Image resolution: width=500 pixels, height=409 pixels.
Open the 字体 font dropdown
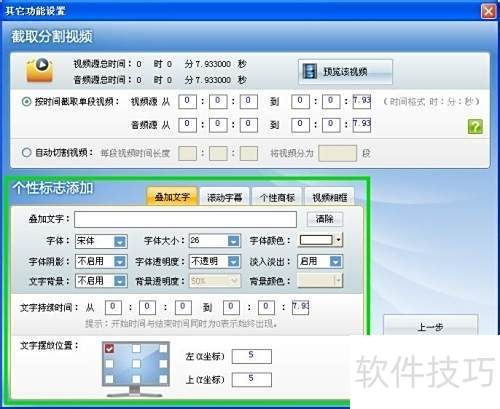(120, 241)
